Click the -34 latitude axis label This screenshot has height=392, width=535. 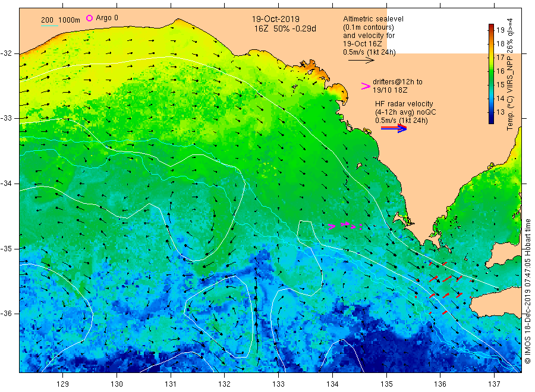(x=6, y=184)
